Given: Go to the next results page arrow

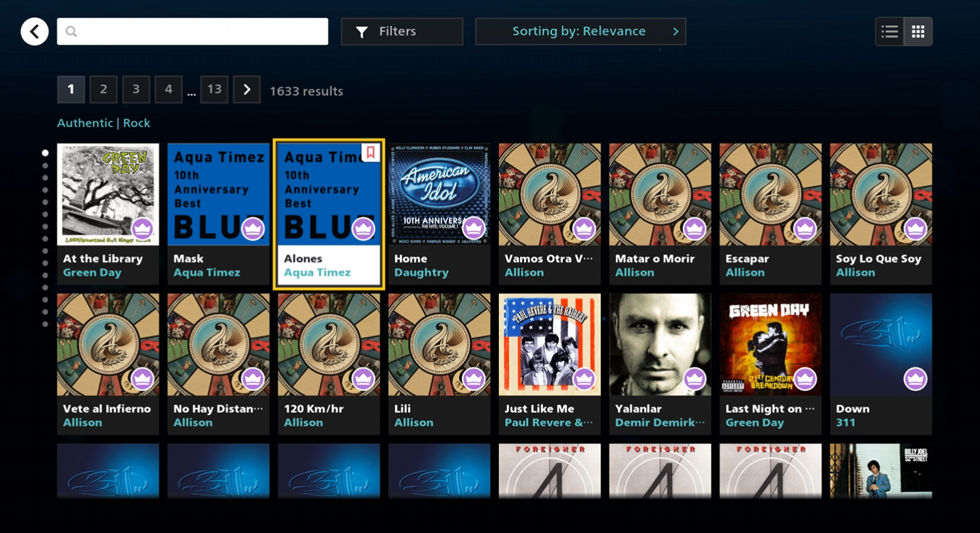Looking at the screenshot, I should click(247, 89).
